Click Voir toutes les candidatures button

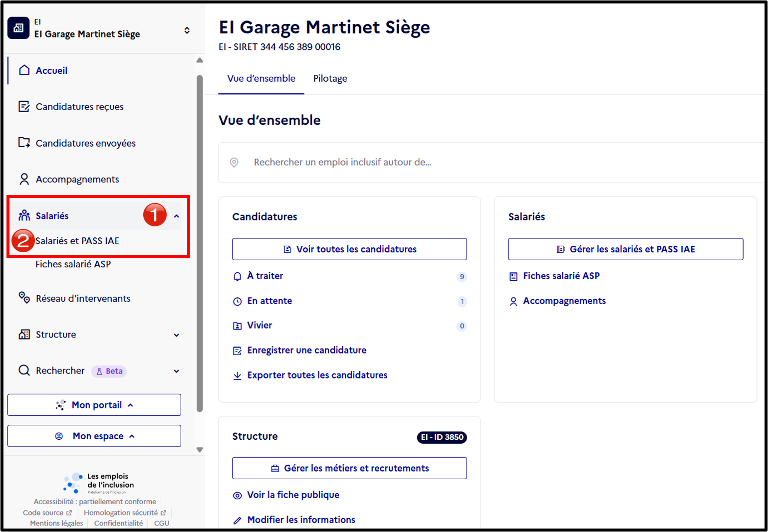point(349,249)
